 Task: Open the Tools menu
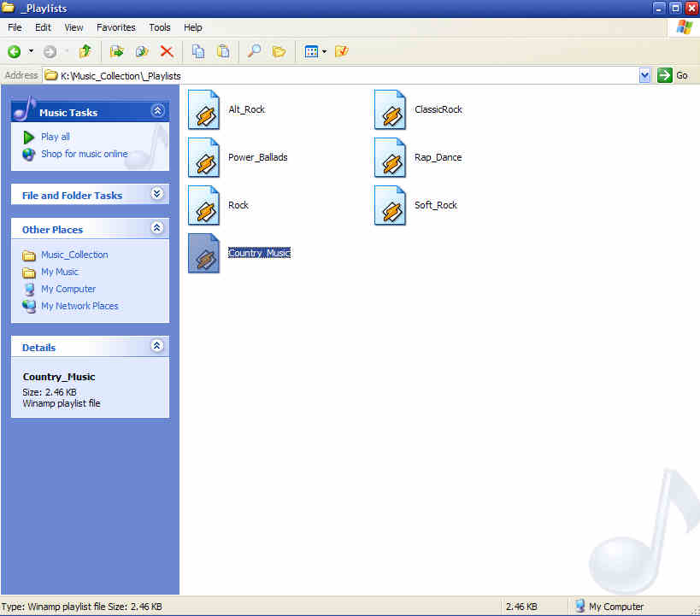(x=160, y=27)
